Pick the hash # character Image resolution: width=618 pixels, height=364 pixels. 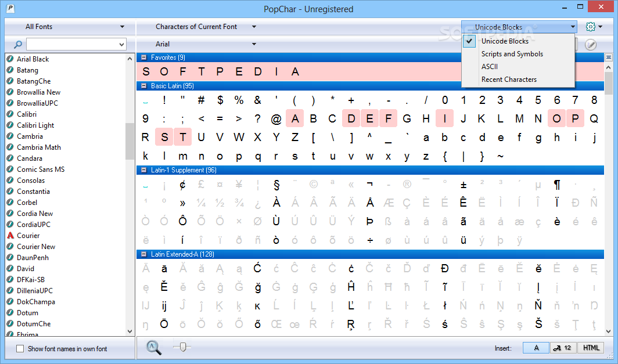click(x=201, y=100)
